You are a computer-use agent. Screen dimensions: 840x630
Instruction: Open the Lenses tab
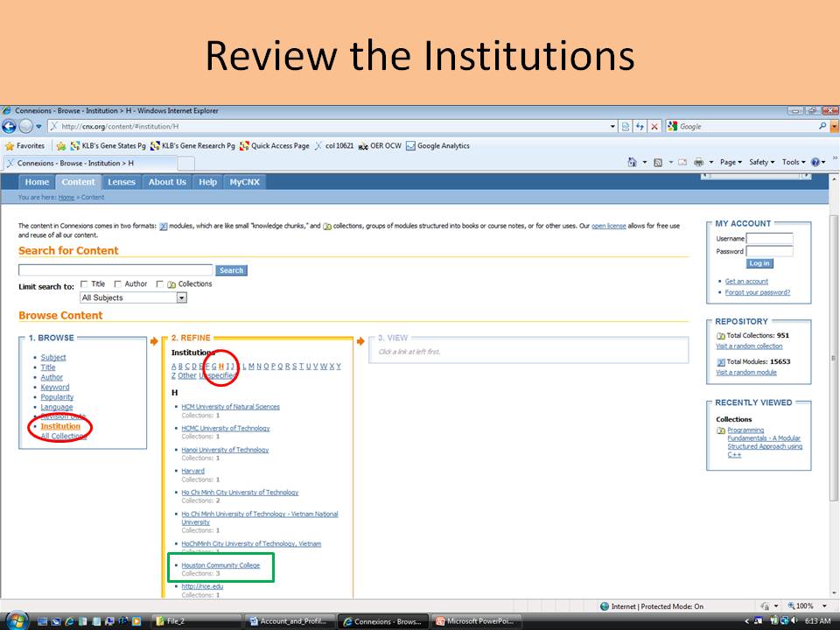(x=122, y=182)
